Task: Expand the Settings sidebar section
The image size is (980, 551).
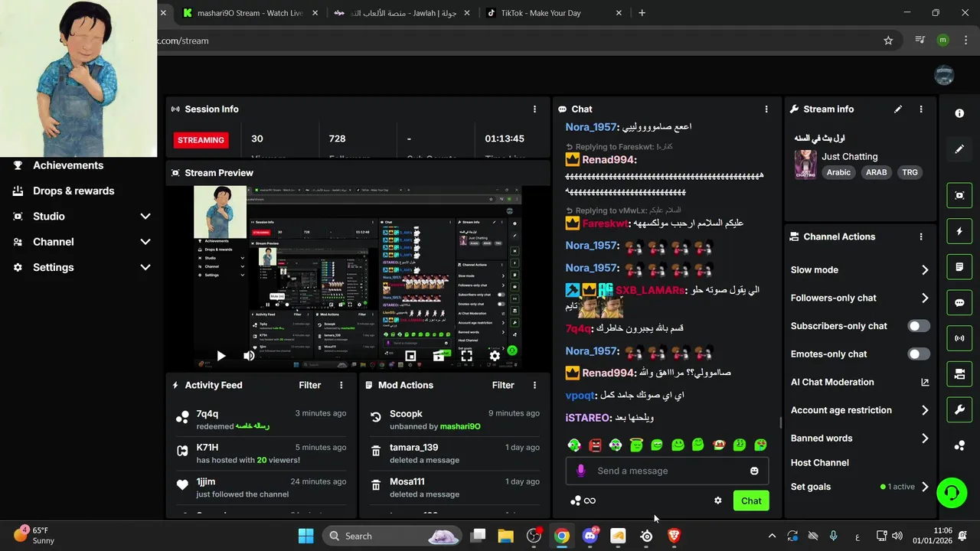Action: (145, 268)
